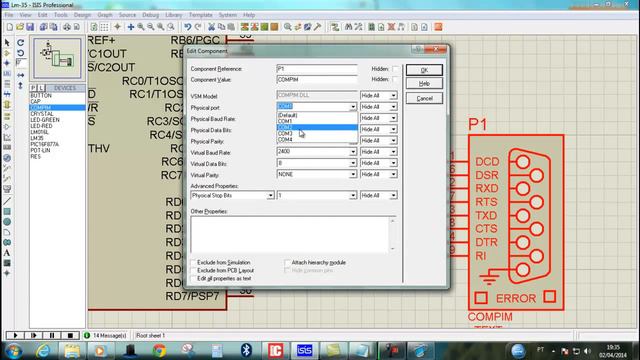Select the Junction Dot tool
The width and height of the screenshot is (640, 360).
click(7, 63)
